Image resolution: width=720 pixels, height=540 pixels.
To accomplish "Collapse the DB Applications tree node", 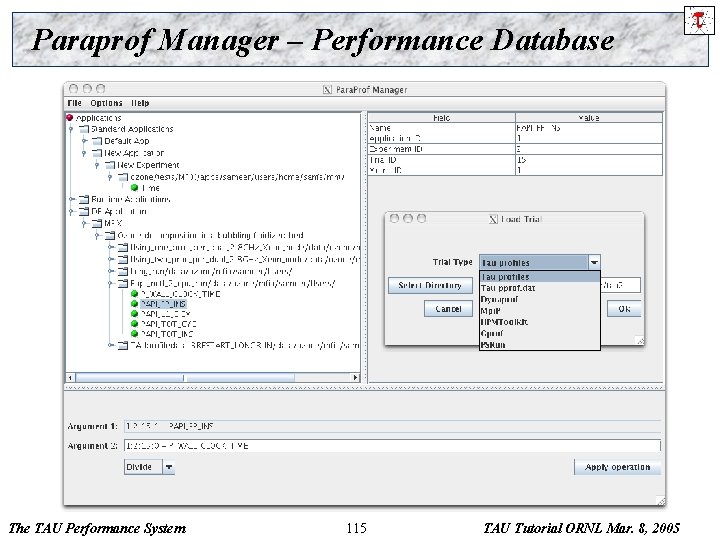I will (x=71, y=212).
